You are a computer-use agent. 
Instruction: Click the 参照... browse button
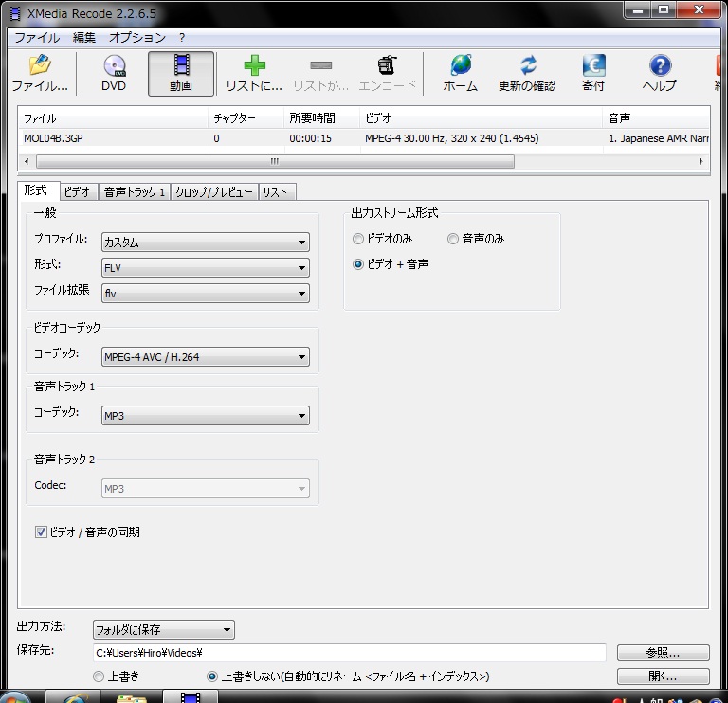point(663,653)
